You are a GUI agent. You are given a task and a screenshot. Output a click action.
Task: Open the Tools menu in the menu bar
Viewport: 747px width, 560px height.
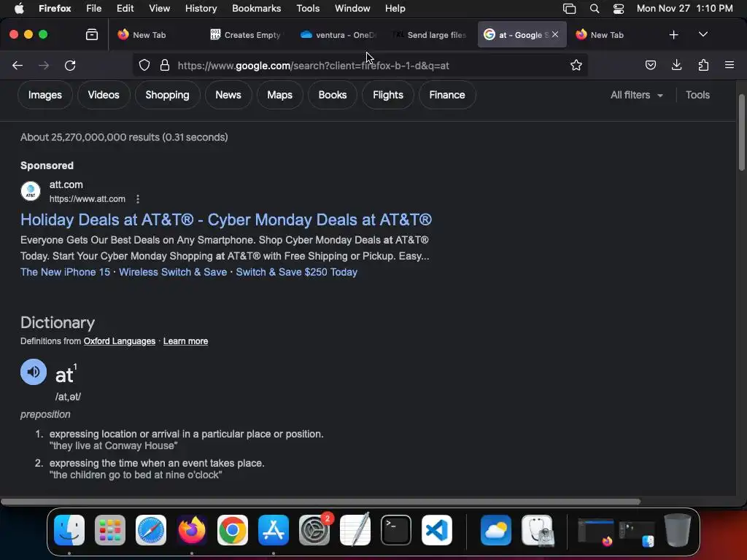308,9
